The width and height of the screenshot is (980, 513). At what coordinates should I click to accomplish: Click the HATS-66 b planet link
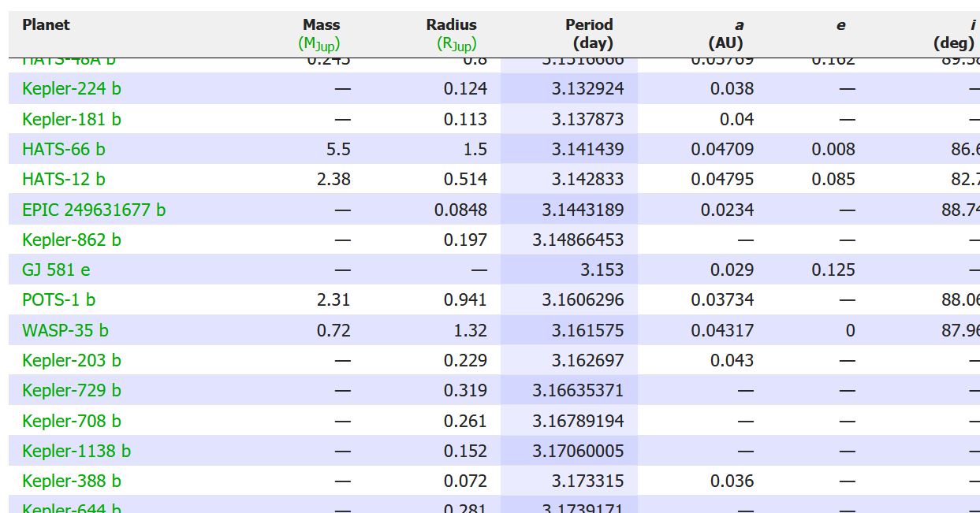(x=63, y=149)
